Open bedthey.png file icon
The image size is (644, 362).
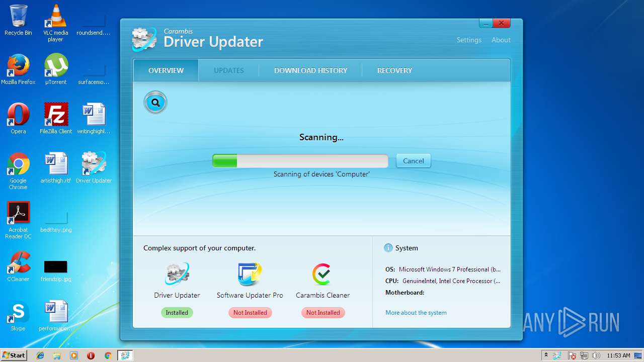[x=56, y=221]
